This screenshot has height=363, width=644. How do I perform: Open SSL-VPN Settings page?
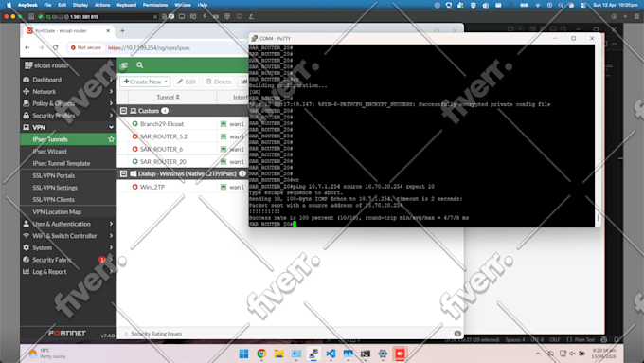(55, 188)
